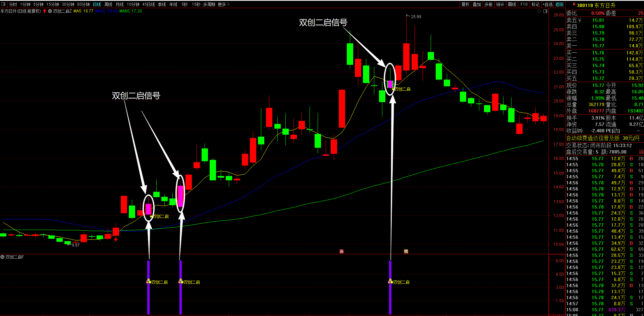644x316 pixels.
Task: Select the 5分钟 period
Action: (x=38, y=4)
